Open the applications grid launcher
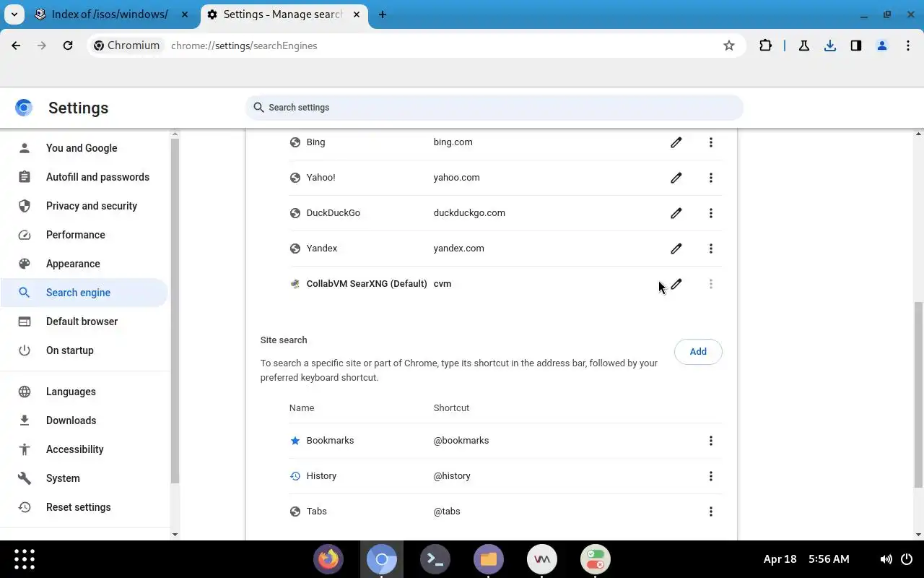 (x=25, y=559)
